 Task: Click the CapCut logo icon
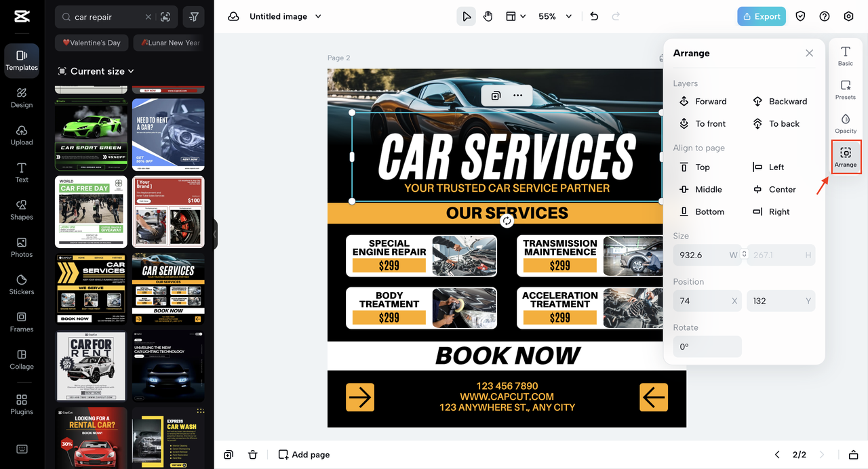click(x=21, y=16)
